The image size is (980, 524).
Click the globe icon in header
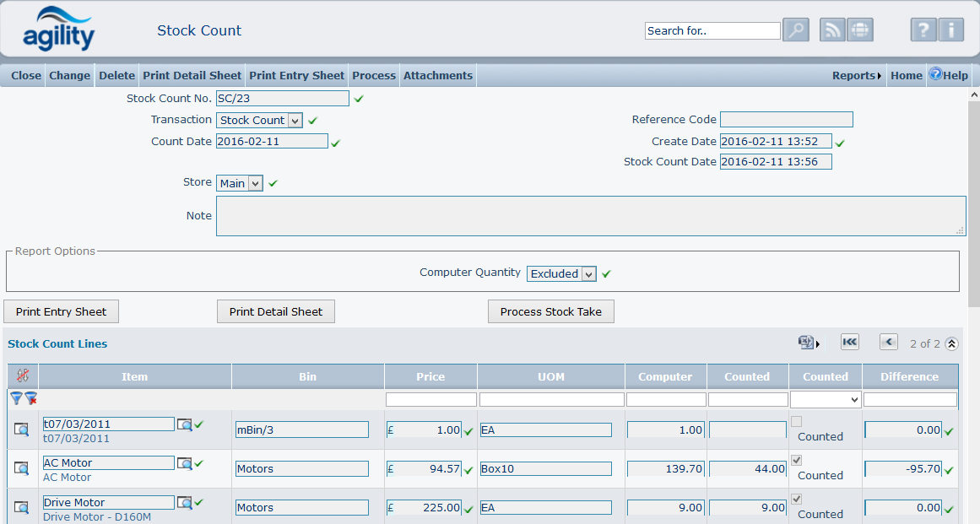(860, 30)
